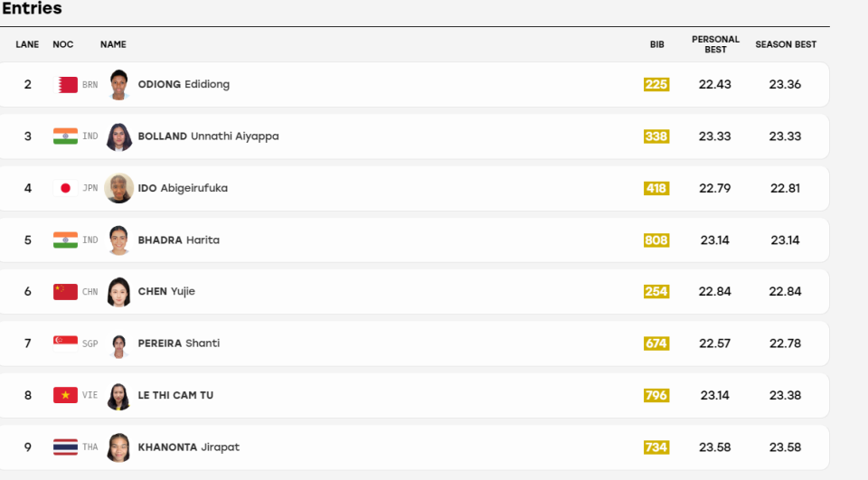Click season best 22.78 for PEREIRA
This screenshot has width=868, height=480.
785,344
